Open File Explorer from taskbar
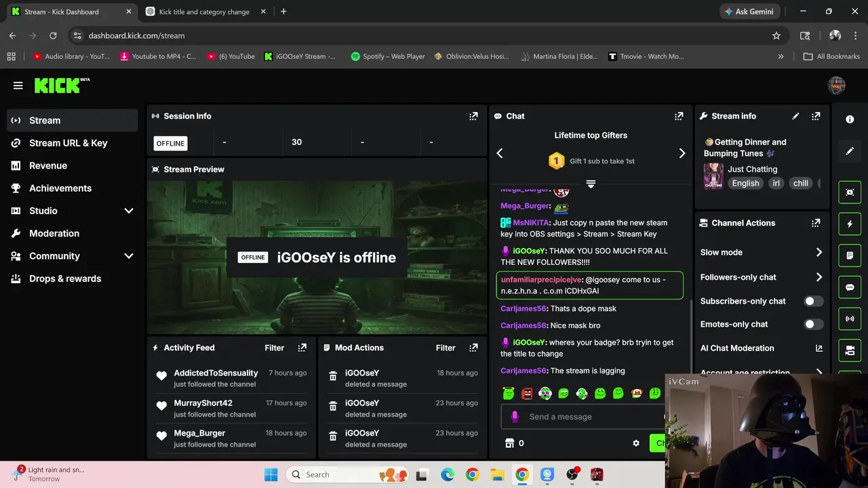The image size is (868, 488). [x=497, y=474]
